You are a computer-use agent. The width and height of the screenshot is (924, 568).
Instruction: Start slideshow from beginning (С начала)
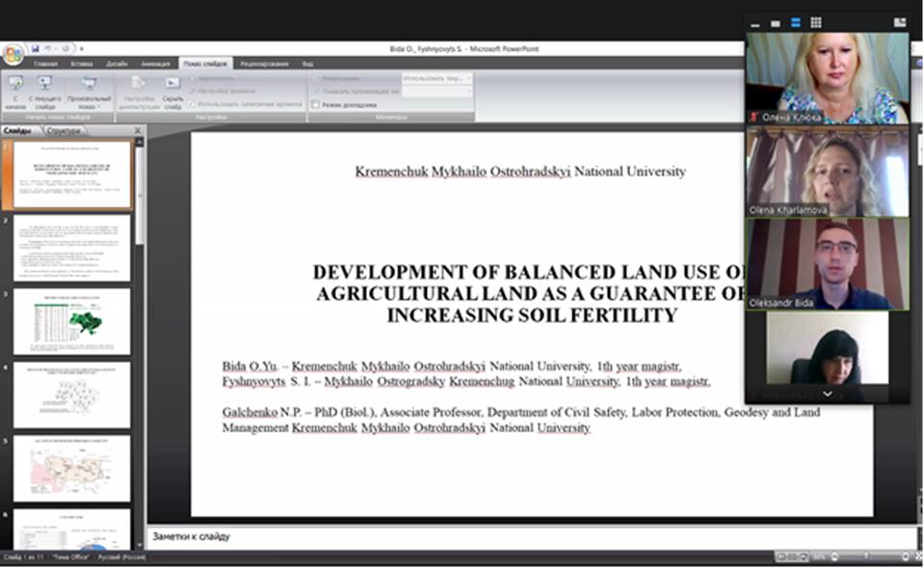pyautogui.click(x=16, y=93)
